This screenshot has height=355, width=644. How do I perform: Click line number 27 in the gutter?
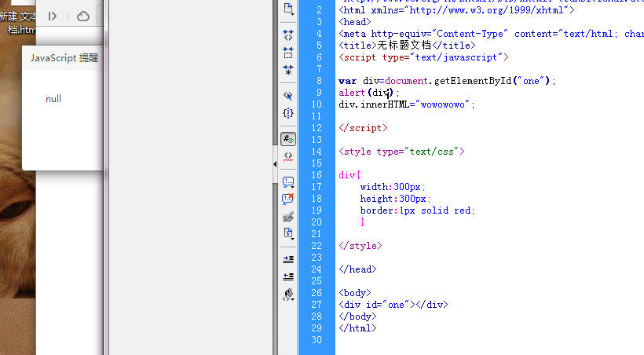click(317, 305)
